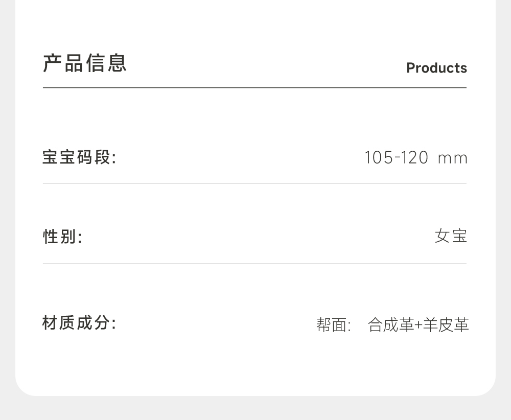Select the 性别 field label
511x420 pixels.
click(62, 237)
